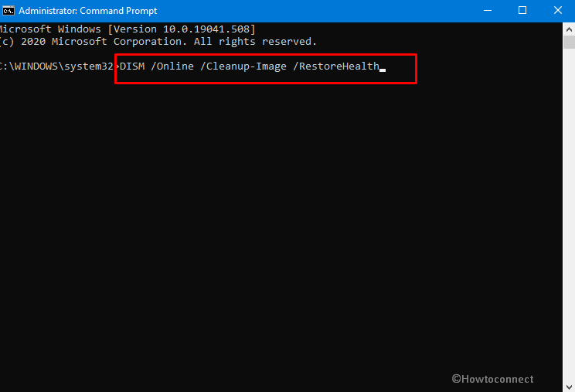575x392 pixels.
Task: Click the '2020 Microsoft Corporation' copyright line
Action: pyautogui.click(x=158, y=42)
